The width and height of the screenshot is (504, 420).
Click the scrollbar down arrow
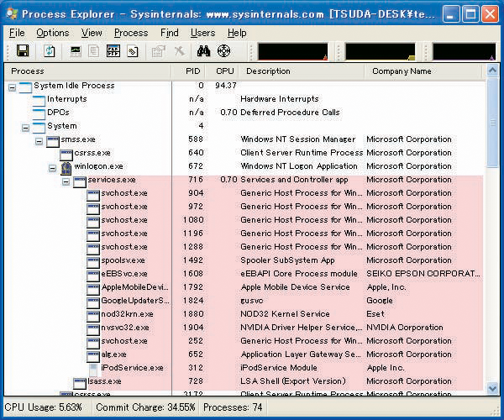492,388
